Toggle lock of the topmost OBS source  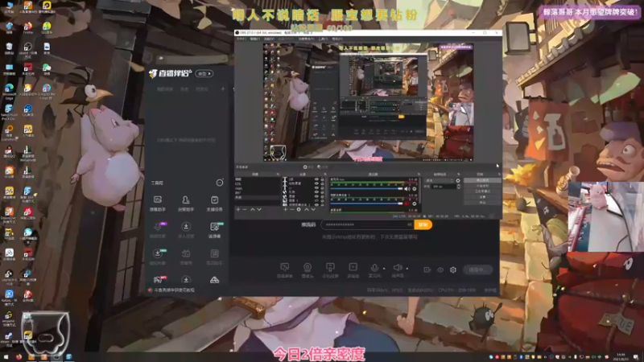(x=322, y=179)
